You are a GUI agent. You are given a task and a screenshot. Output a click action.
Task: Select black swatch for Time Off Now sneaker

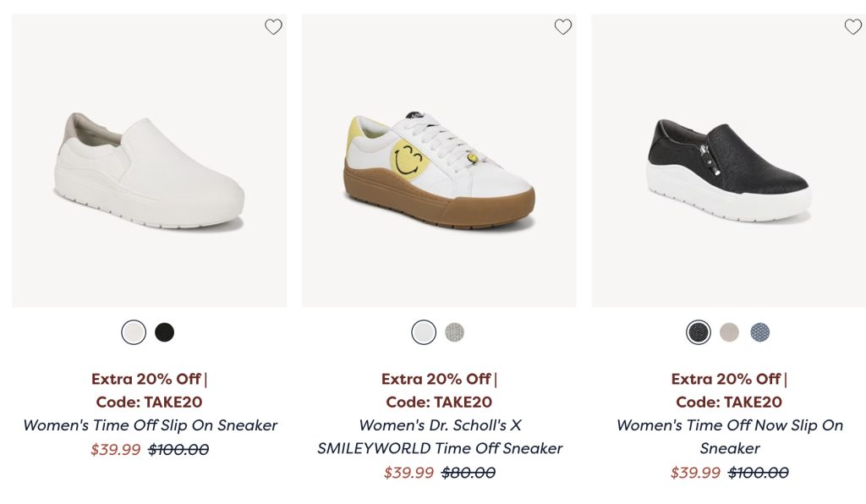coord(699,332)
